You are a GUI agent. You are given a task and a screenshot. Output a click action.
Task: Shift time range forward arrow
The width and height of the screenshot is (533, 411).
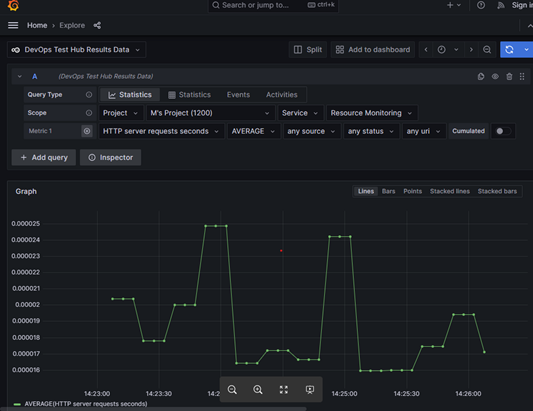coord(471,50)
